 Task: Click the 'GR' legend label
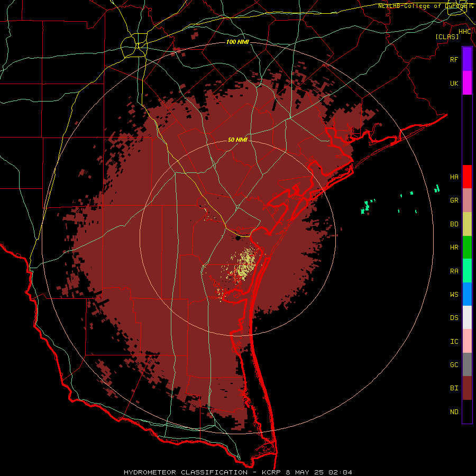click(454, 200)
